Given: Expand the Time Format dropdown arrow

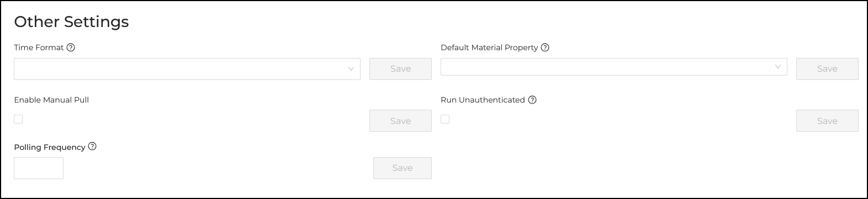Looking at the screenshot, I should pyautogui.click(x=351, y=69).
